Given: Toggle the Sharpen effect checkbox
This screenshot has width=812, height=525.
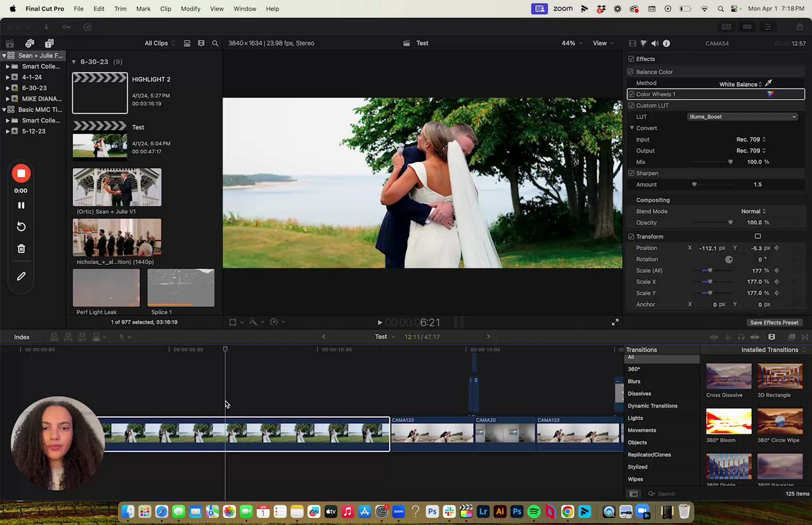Looking at the screenshot, I should [x=631, y=173].
